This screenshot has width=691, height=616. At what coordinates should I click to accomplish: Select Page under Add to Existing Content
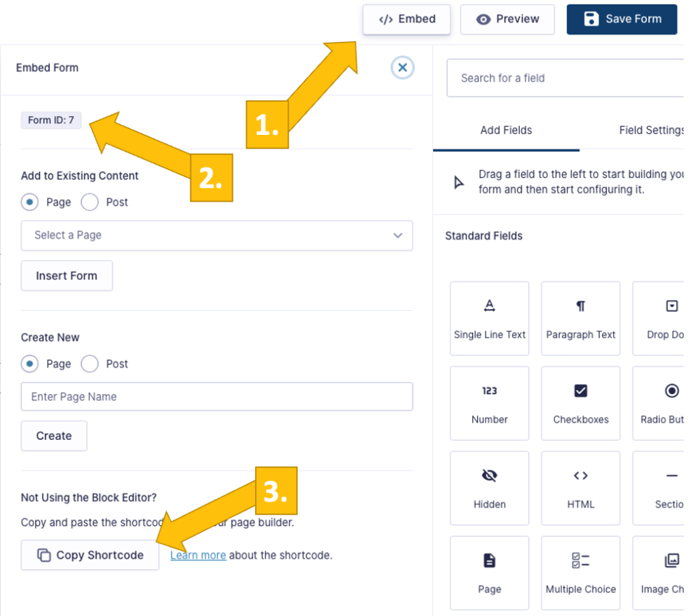coord(30,202)
